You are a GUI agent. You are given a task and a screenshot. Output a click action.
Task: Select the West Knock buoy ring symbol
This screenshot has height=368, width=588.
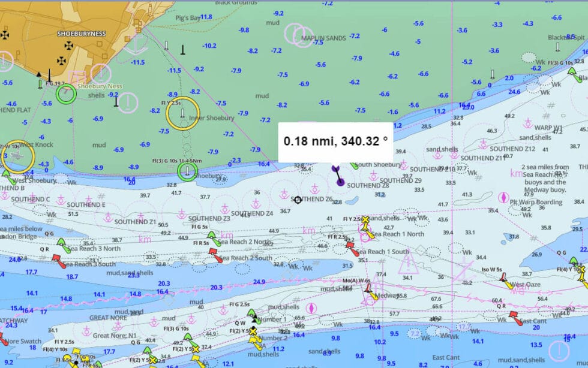point(19,156)
